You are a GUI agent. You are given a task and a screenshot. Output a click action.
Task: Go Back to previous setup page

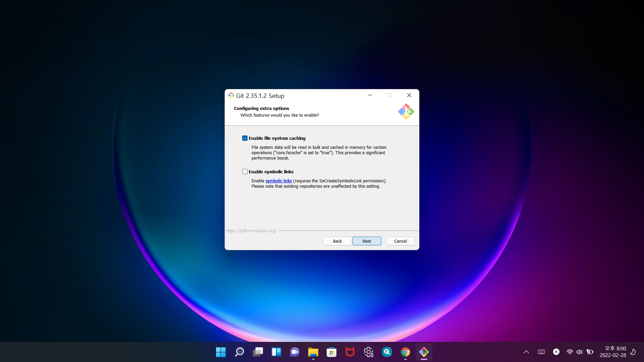point(337,241)
